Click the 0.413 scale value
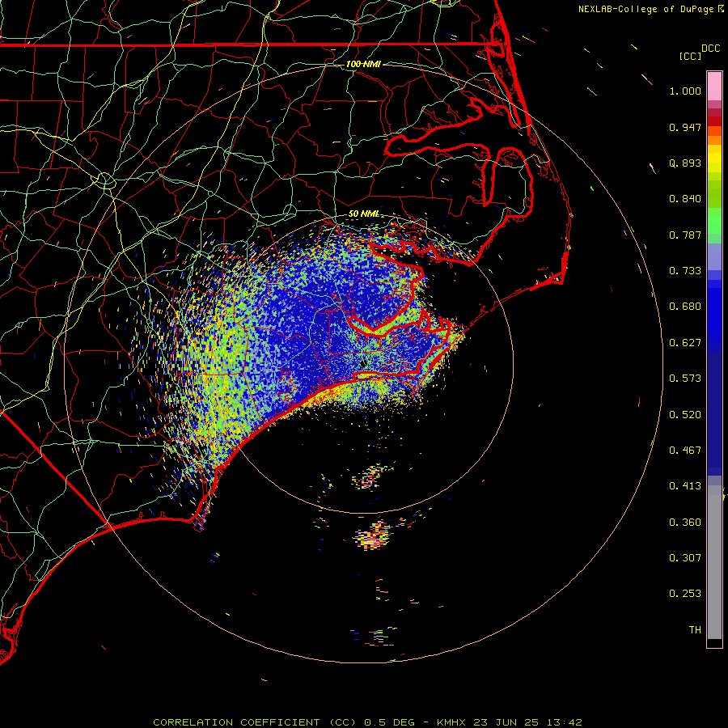This screenshot has width=728, height=728. tap(685, 486)
